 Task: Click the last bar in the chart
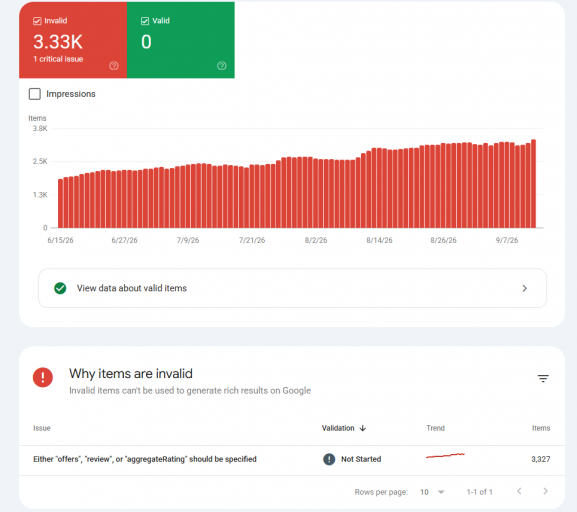coord(534,184)
